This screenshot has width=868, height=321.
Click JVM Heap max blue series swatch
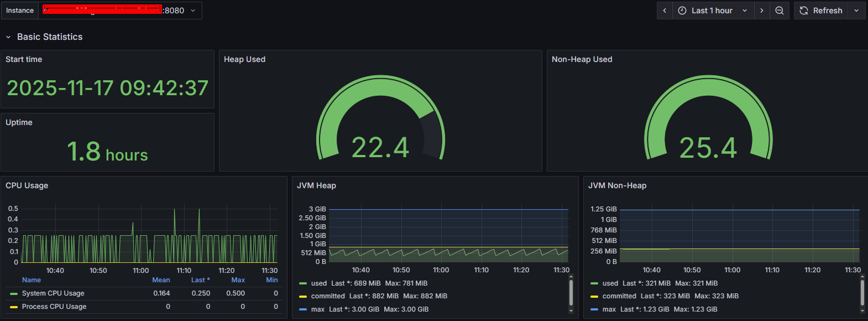pyautogui.click(x=303, y=309)
